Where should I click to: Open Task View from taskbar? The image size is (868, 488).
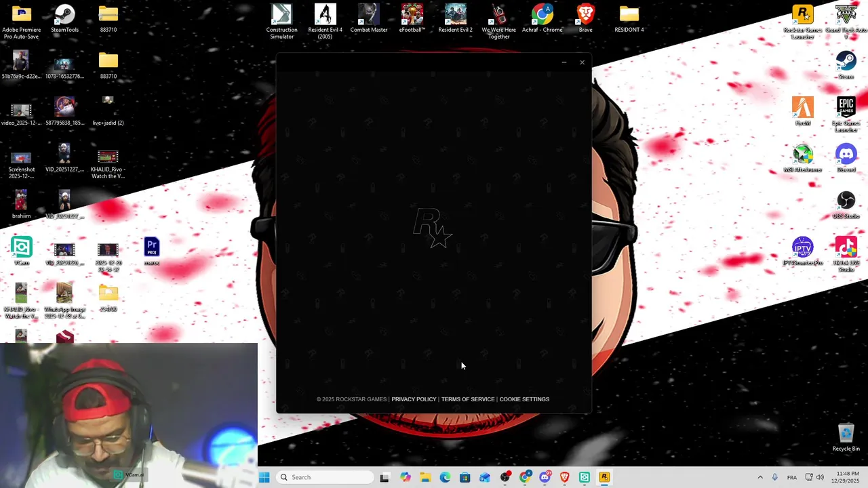coord(384,477)
